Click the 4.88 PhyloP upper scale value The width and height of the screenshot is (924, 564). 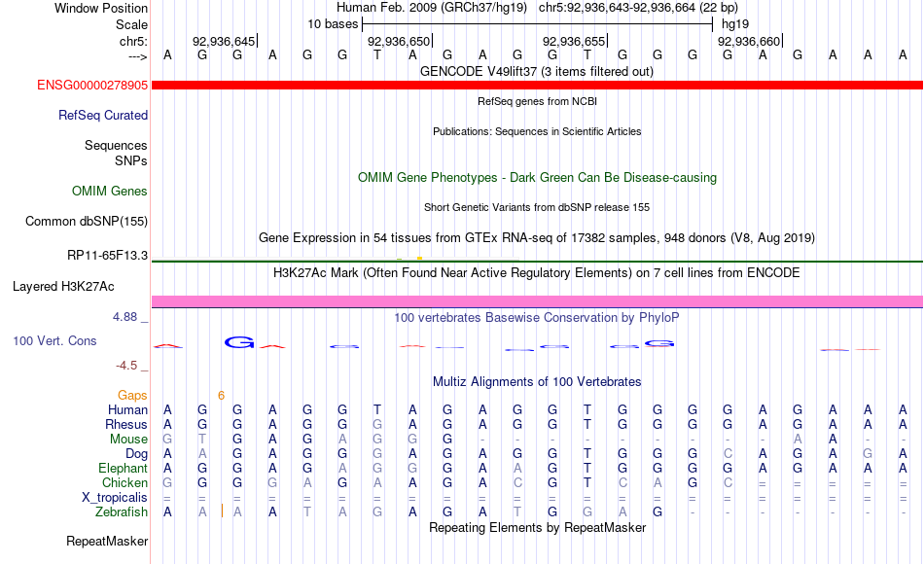click(x=124, y=317)
